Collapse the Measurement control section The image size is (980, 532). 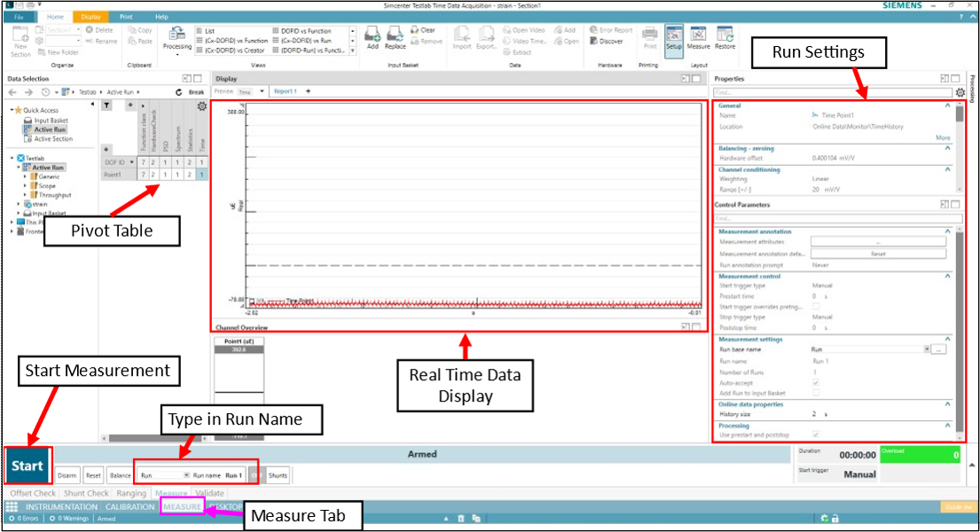(947, 276)
